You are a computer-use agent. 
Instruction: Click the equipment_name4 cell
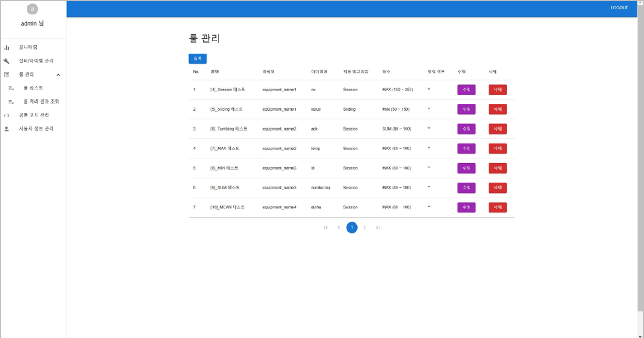(x=279, y=207)
